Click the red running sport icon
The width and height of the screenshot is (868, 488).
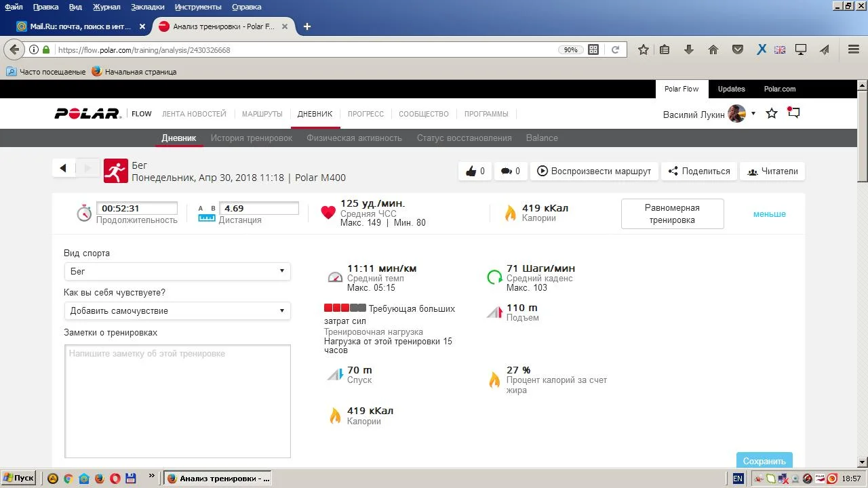[116, 171]
